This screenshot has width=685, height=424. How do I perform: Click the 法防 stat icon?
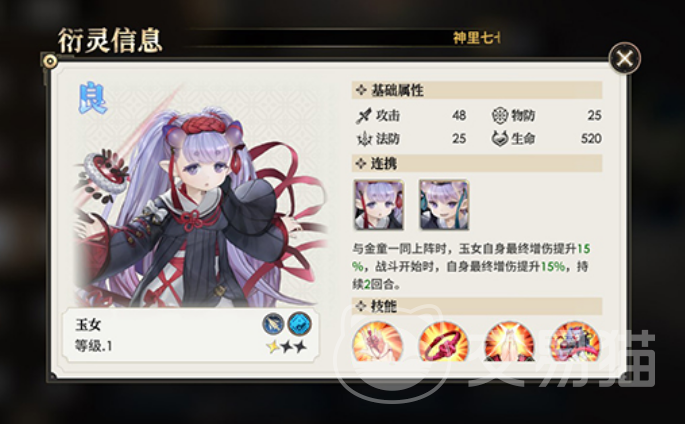coord(363,139)
